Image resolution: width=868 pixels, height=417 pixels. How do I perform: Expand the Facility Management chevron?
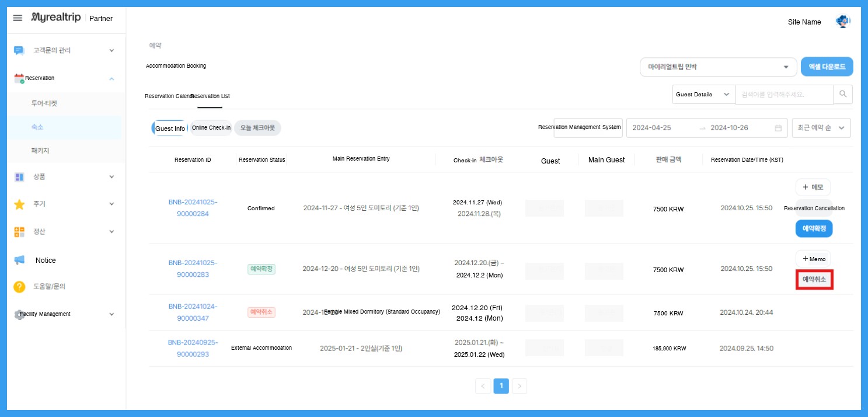point(111,314)
